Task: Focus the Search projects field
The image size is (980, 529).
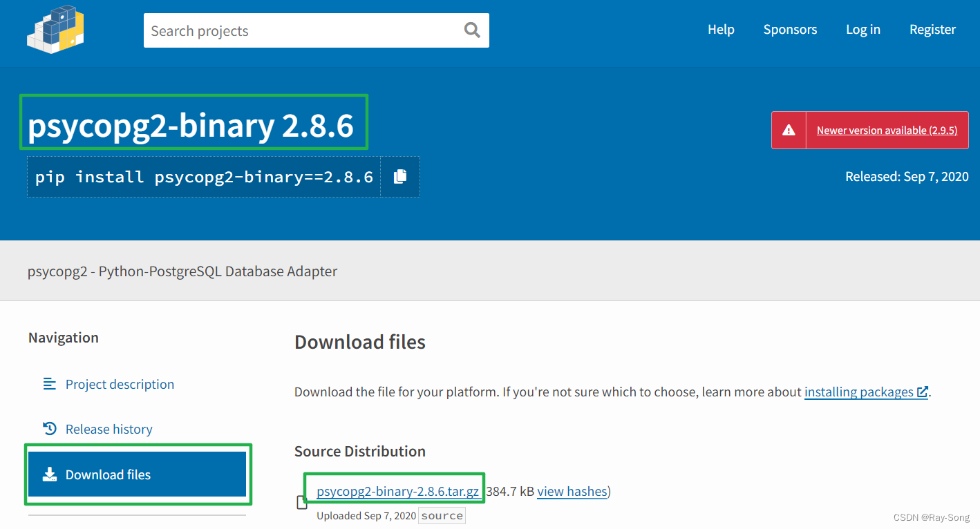Action: [316, 30]
